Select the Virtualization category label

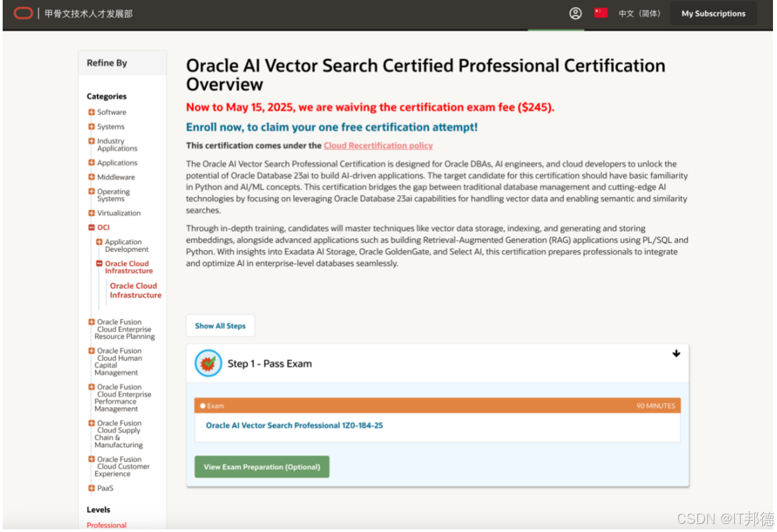click(119, 213)
